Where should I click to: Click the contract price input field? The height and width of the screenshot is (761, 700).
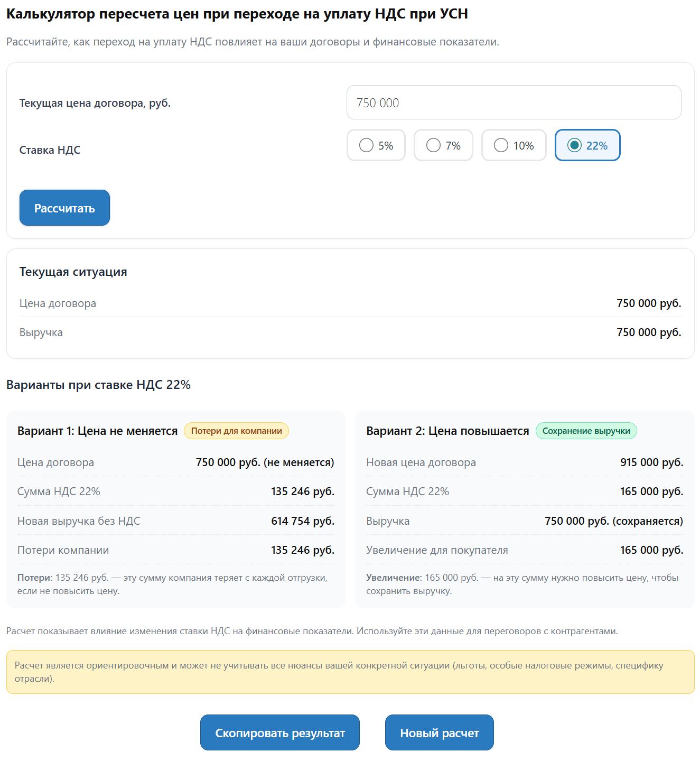pos(514,103)
